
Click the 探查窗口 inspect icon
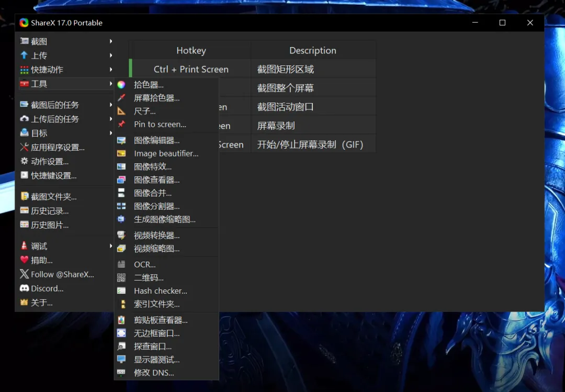(x=121, y=346)
